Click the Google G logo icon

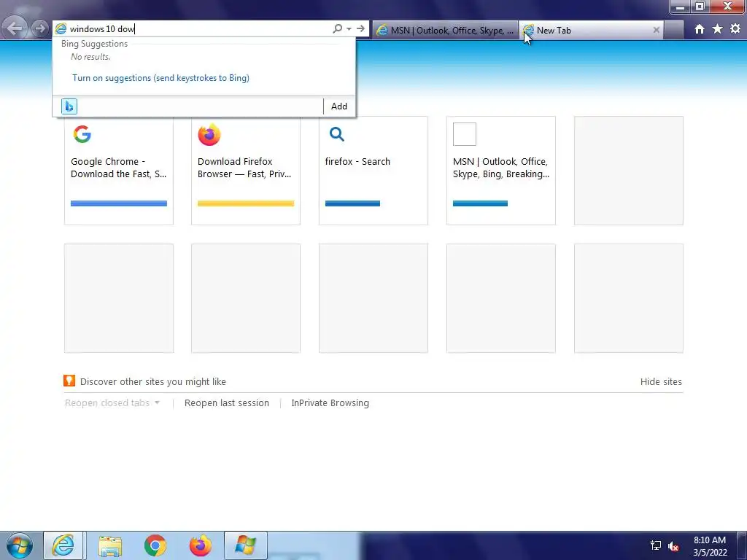tap(82, 134)
